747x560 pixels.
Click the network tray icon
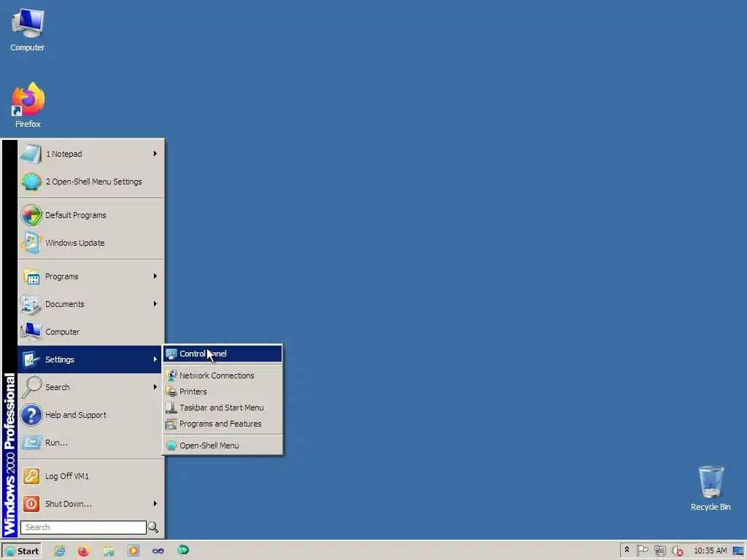(x=659, y=551)
